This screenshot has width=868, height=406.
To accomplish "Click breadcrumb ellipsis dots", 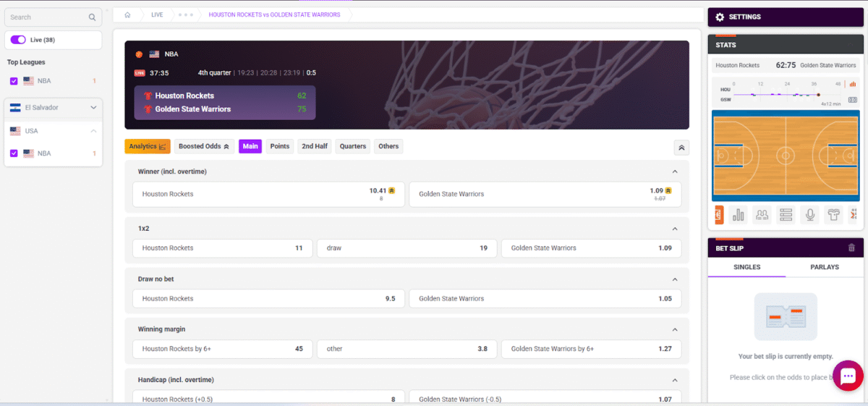I will pyautogui.click(x=186, y=14).
